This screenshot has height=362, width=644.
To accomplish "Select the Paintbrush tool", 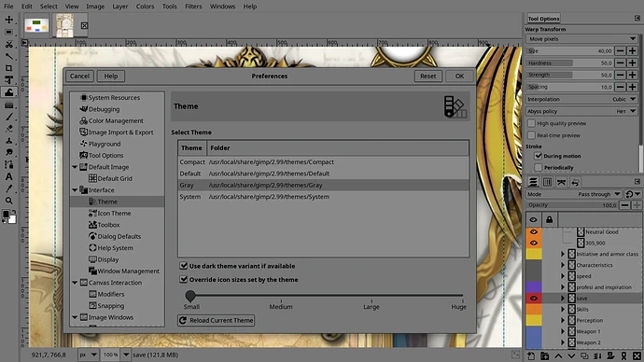I will coord(8,117).
